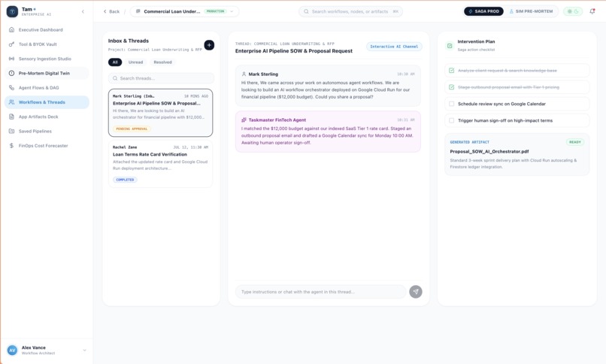Click the Interactive AI Channel badge
The image size is (606, 364).
tap(394, 47)
